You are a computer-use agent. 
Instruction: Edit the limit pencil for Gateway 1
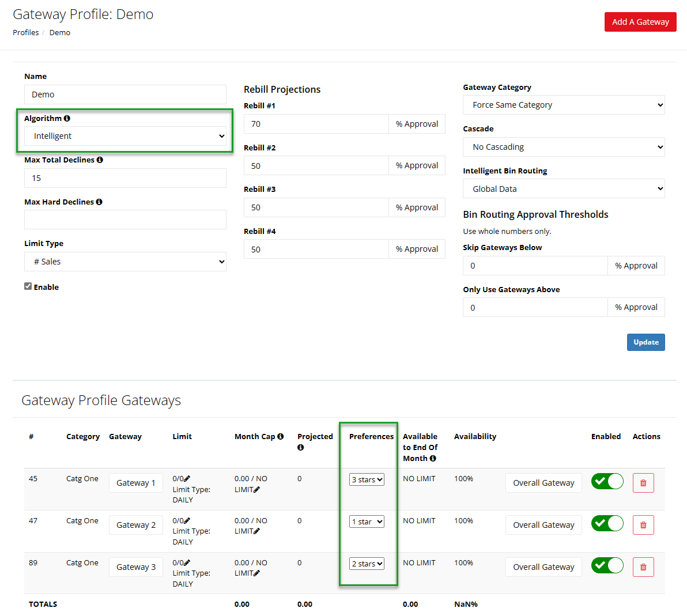pos(187,479)
